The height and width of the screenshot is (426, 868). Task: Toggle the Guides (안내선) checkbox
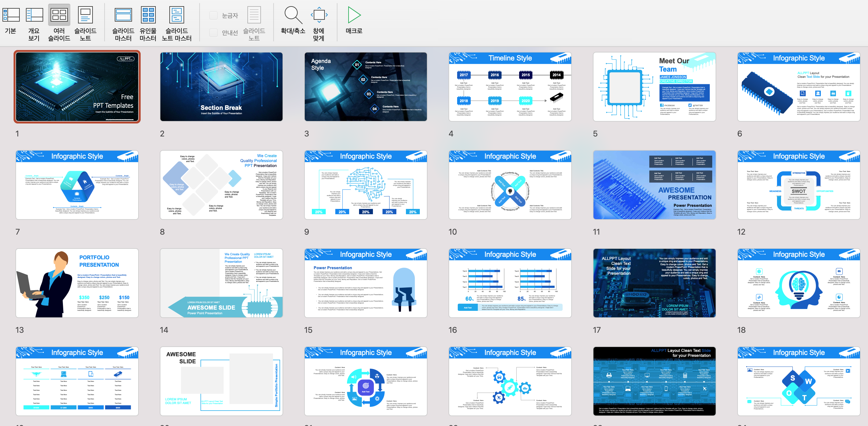[213, 33]
